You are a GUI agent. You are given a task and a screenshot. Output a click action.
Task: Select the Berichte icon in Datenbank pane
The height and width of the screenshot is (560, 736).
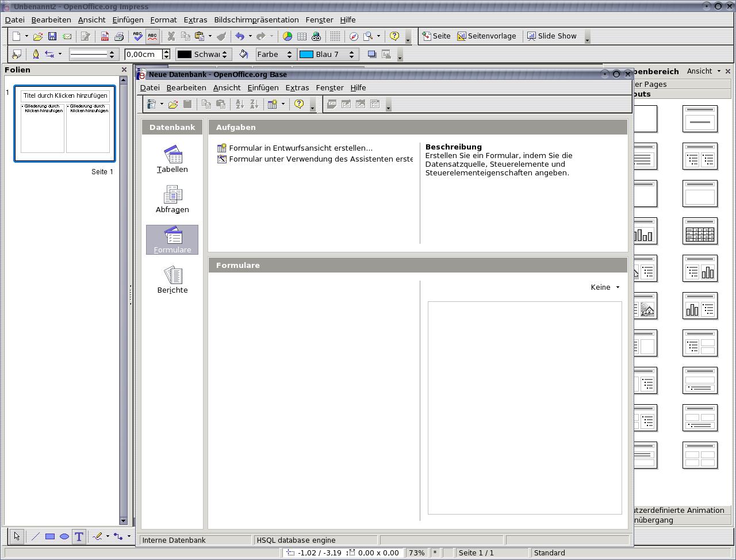[x=172, y=280]
